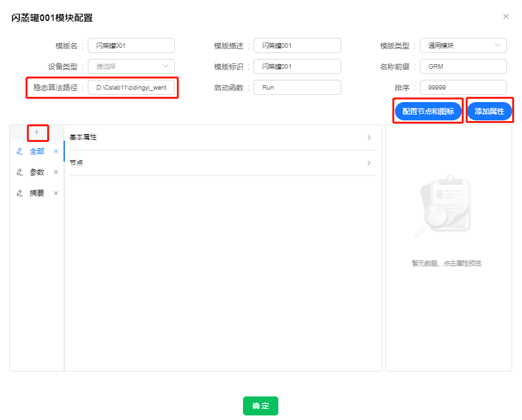Click the 暂无数据，点击属性预览 text
The width and height of the screenshot is (522, 420).
[x=447, y=264]
